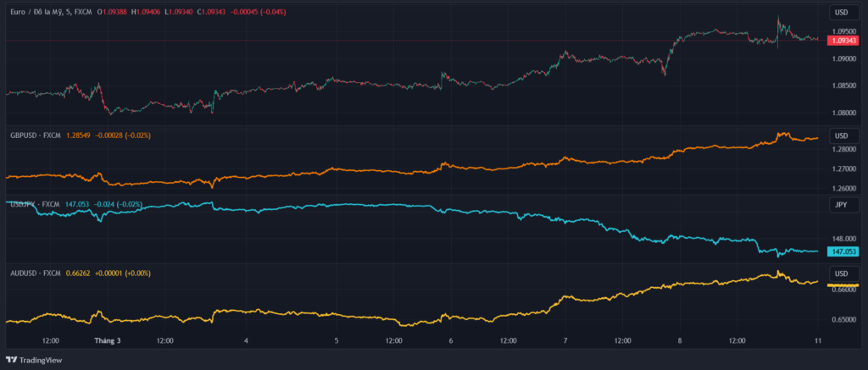Select the GBPUSD · FXCM legend title
Image resolution: width=868 pixels, height=370 pixels.
pos(36,135)
